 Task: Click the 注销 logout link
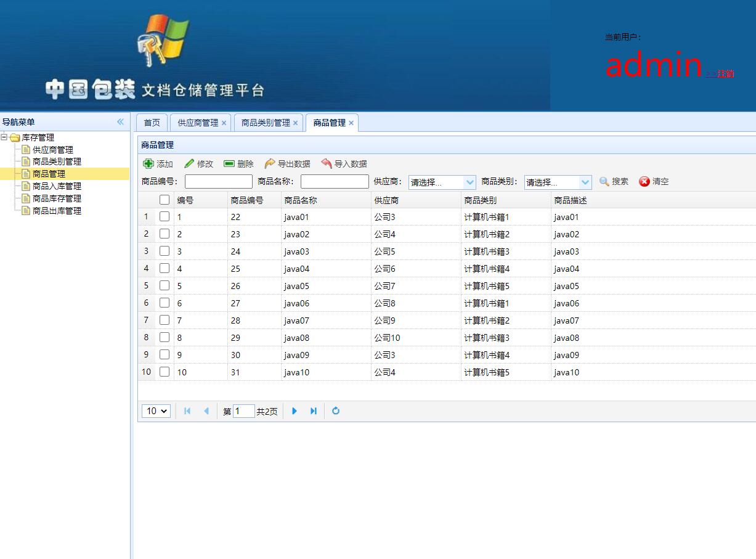tap(725, 73)
